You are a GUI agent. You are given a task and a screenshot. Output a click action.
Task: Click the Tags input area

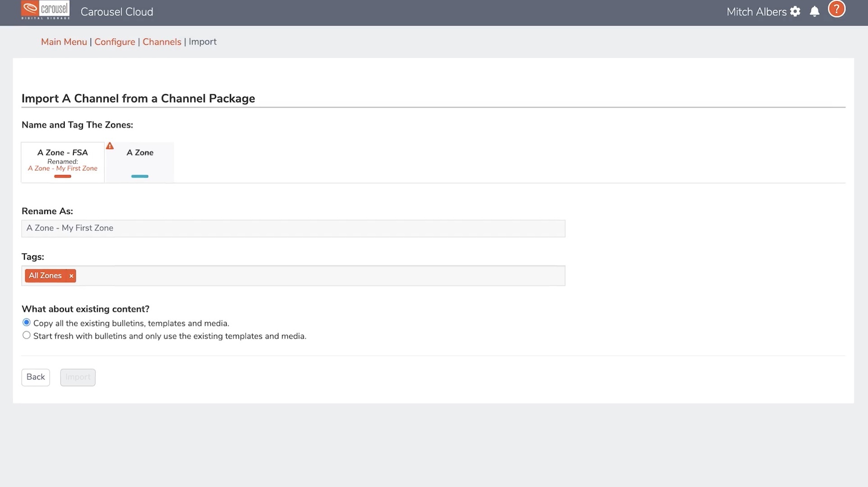click(x=317, y=276)
